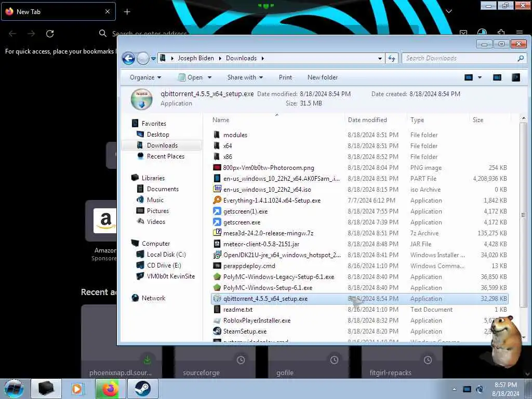Open the Documents library
Viewport: 532px width, 399px height.
(163, 189)
